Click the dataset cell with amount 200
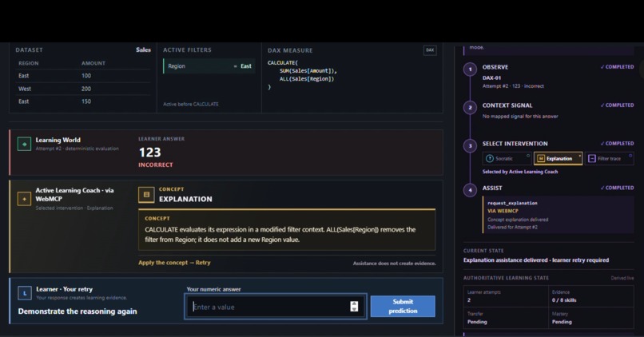The image size is (644, 337). [x=85, y=89]
